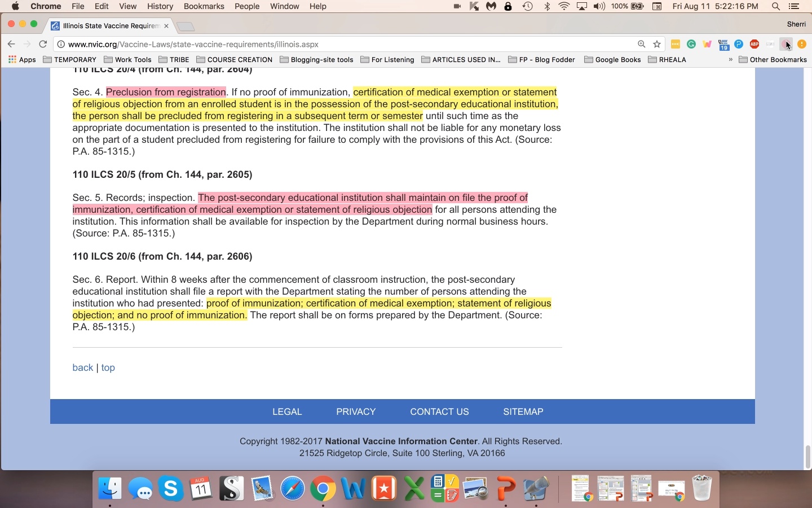Open Spotlight search in menu bar
The width and height of the screenshot is (812, 508).
click(776, 6)
